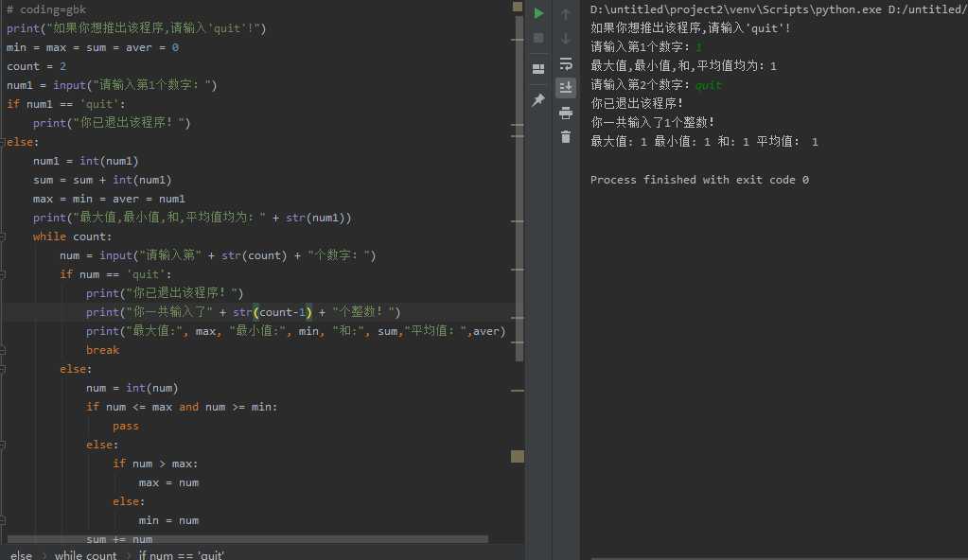Click the 'min = num' assignment
Screen dimensions: 968x560
tap(168, 520)
